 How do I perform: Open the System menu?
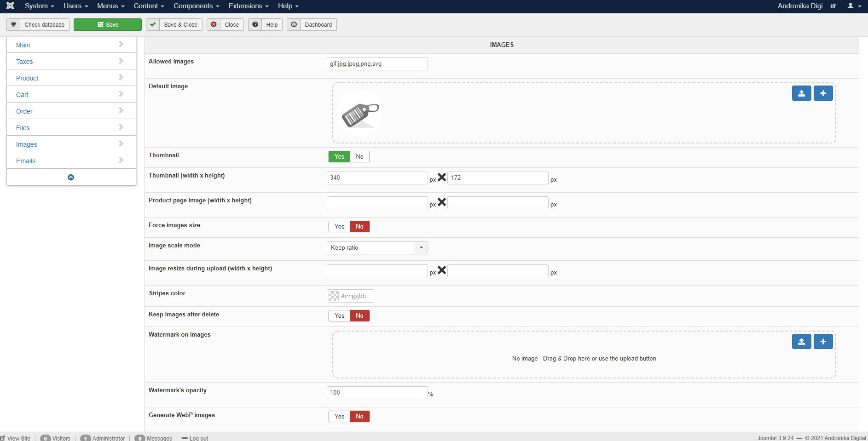pos(40,6)
